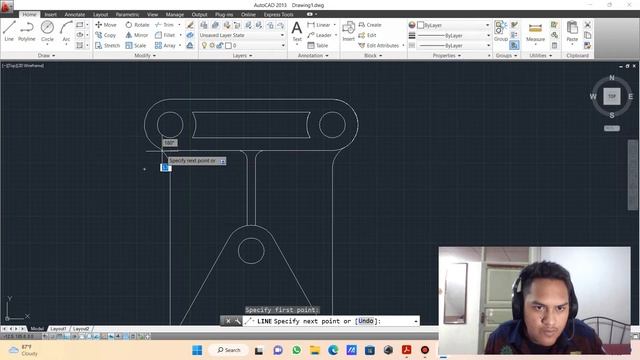Switch to the Parametric tab
This screenshot has height=360, width=640.
click(127, 14)
